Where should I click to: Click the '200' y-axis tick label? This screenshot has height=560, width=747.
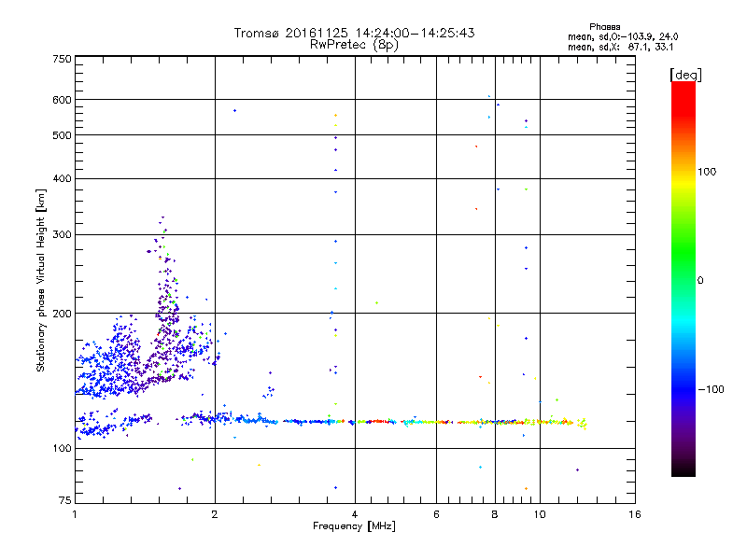coord(62,314)
